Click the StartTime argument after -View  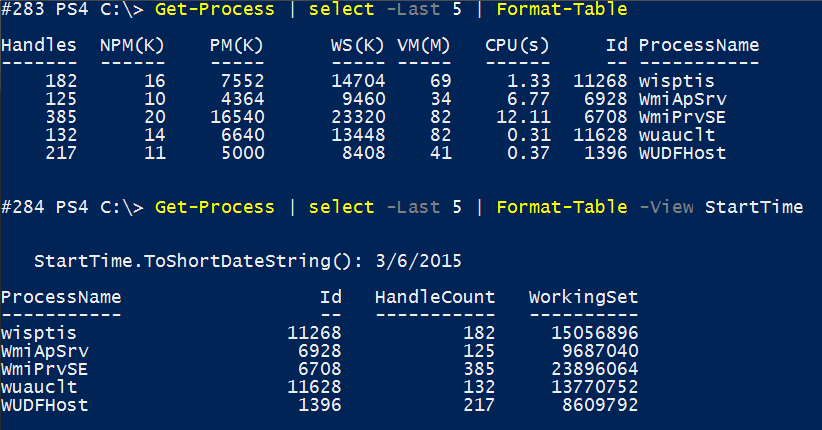[754, 207]
